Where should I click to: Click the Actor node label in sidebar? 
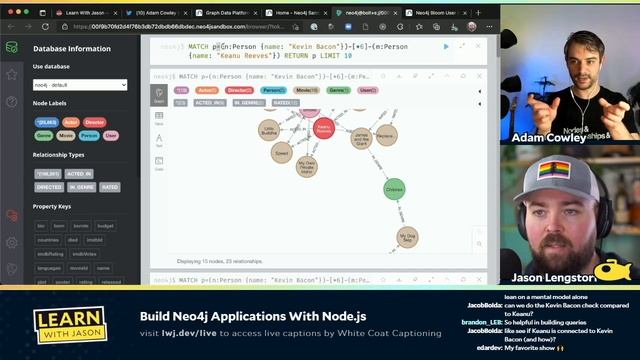[71, 122]
